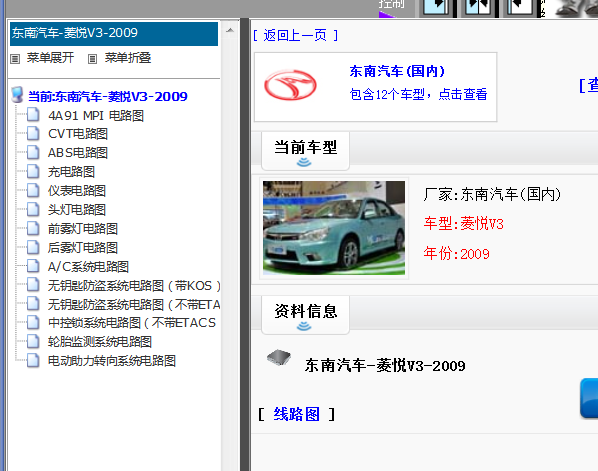Viewport: 598px width, 471px height.
Task: Go back via 返回上一页 link
Action: (296, 35)
